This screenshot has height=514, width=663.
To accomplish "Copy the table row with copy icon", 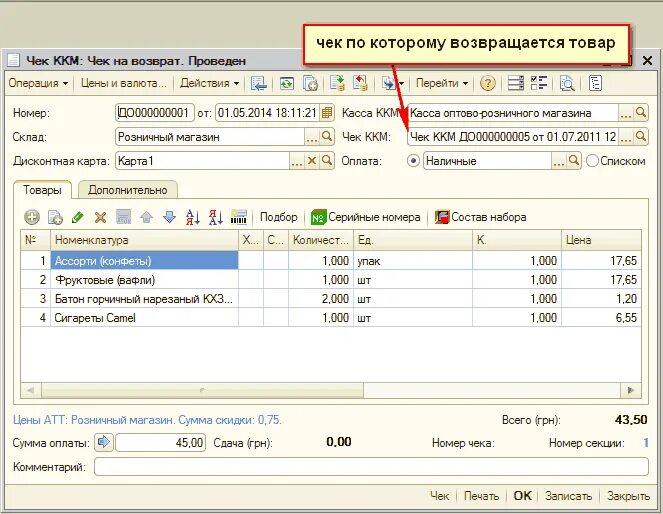I will click(x=55, y=217).
